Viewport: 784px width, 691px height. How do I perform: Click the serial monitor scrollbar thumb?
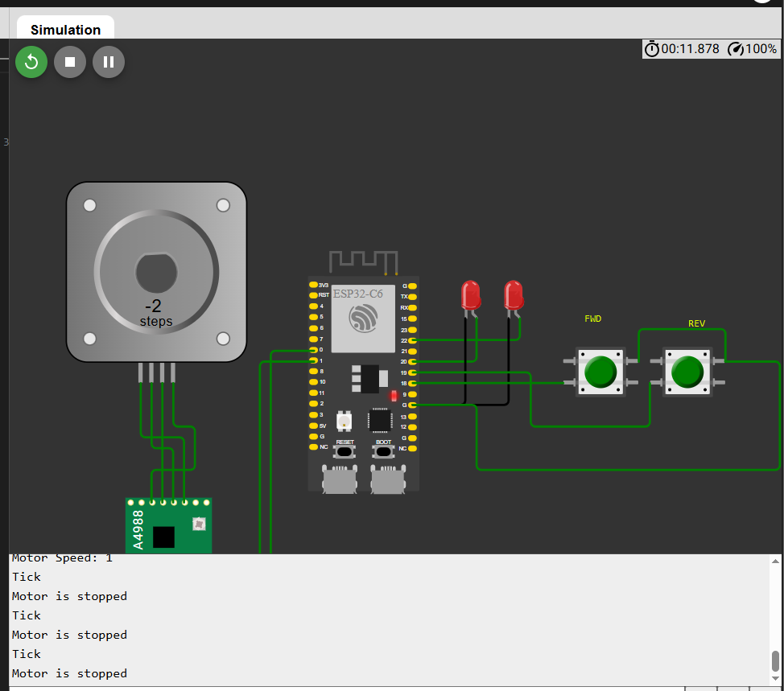pos(775,660)
